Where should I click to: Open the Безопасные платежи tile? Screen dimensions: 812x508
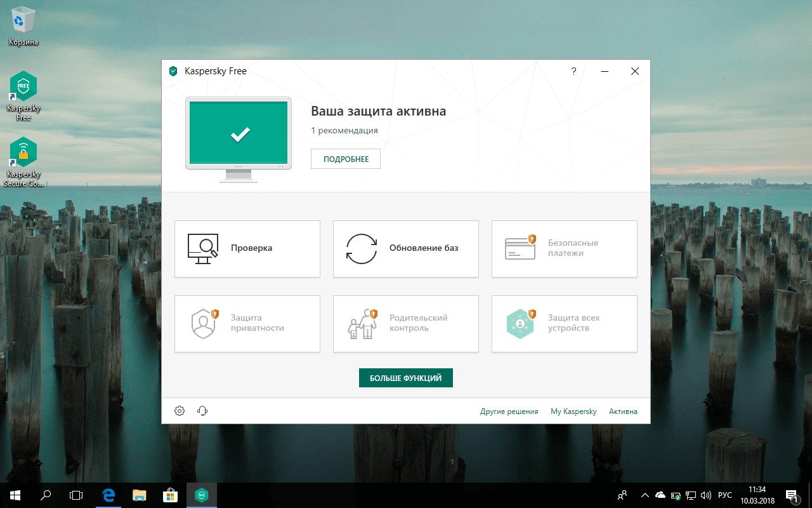pos(565,249)
